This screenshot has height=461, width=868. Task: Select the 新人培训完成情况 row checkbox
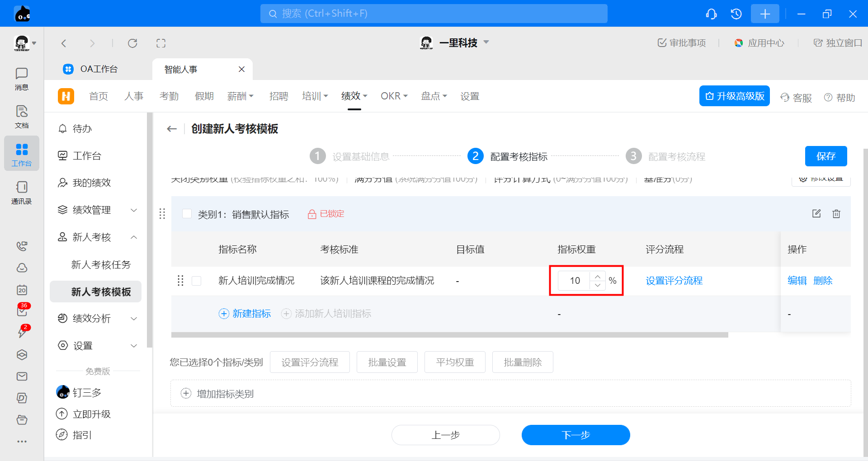pos(197,281)
